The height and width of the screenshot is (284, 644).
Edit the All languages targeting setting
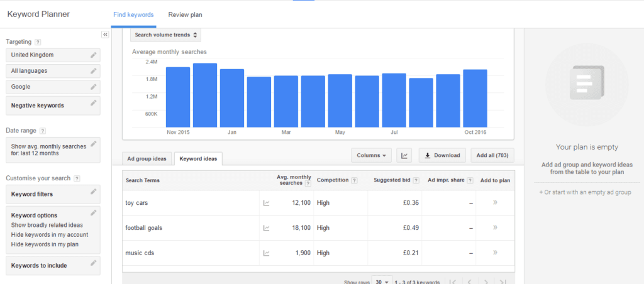[93, 71]
